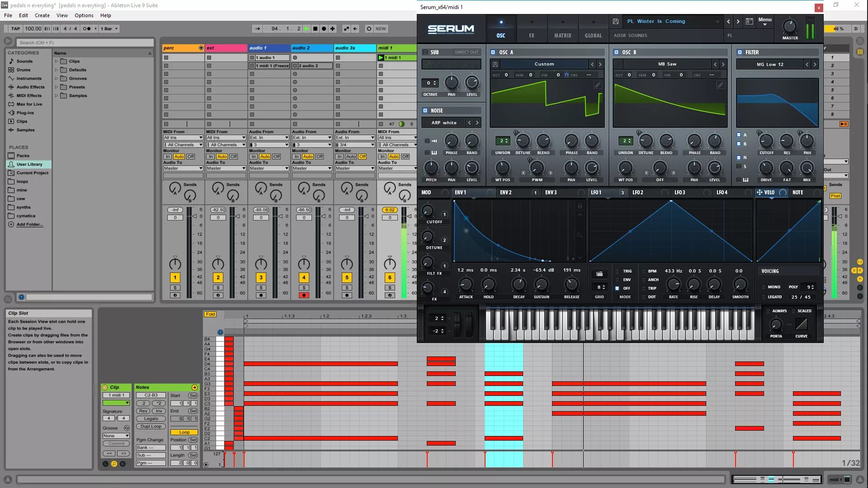Click the OSC A wavetable edit pencil
This screenshot has height=488, width=868.
[597, 85]
